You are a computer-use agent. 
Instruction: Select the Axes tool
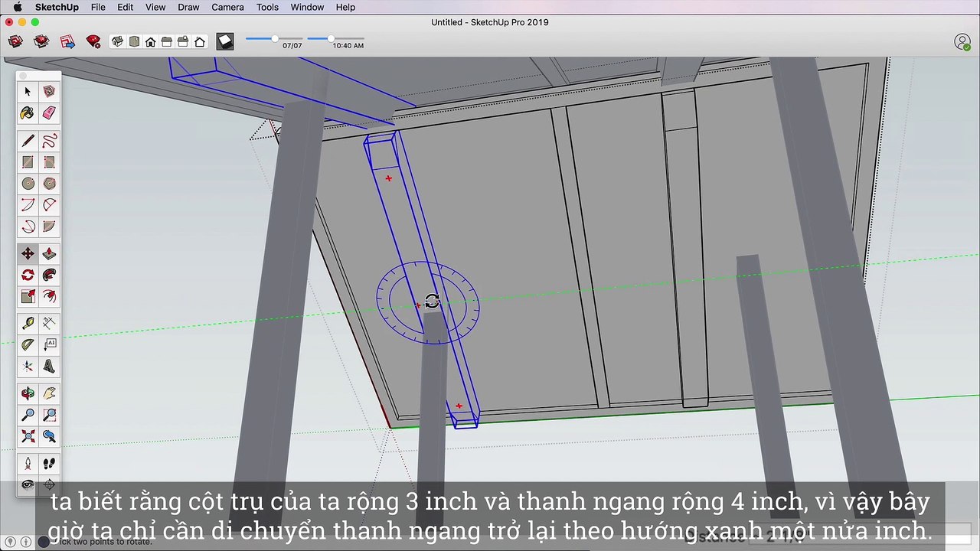28,366
